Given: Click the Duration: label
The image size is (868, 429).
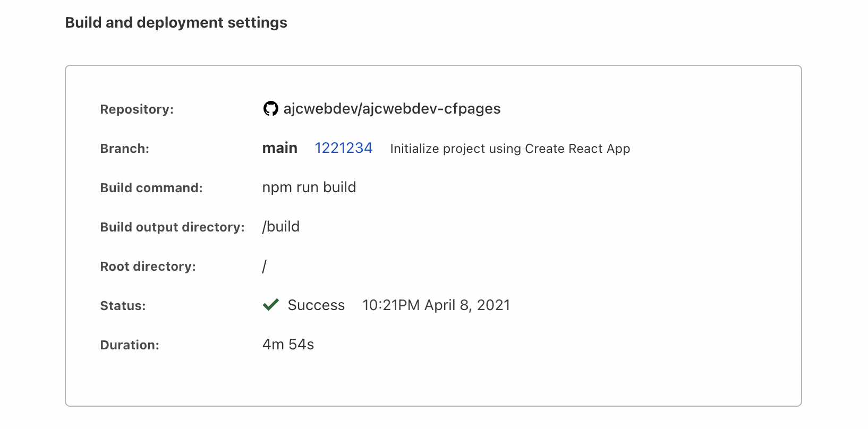Looking at the screenshot, I should point(130,345).
